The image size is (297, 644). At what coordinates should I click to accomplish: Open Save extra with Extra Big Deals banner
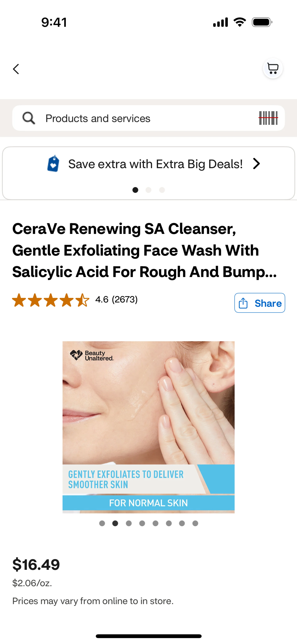148,173
